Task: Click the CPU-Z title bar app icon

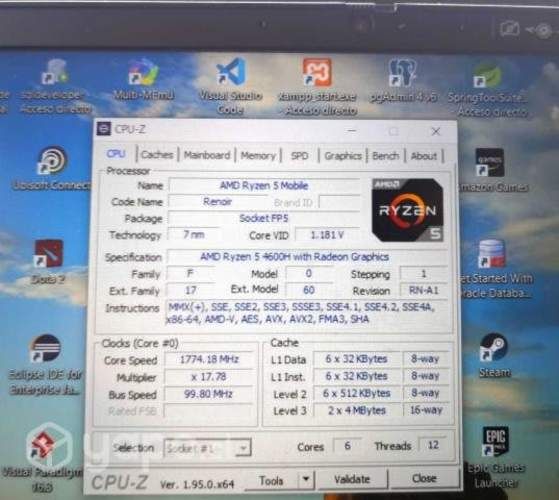Action: tap(103, 129)
